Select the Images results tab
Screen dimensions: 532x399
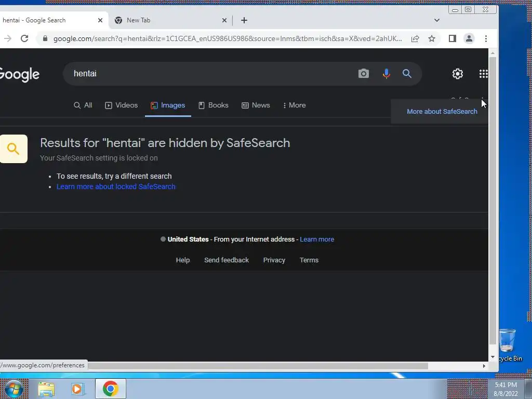(168, 105)
